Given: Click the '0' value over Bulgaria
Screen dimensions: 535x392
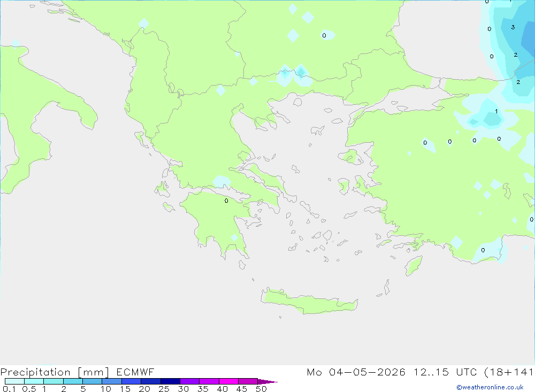Looking at the screenshot, I should [x=324, y=35].
